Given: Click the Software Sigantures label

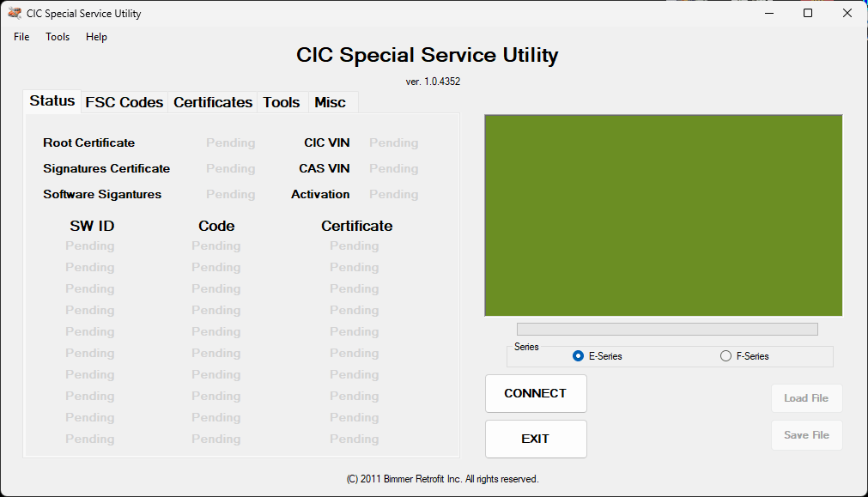Looking at the screenshot, I should coord(102,194).
